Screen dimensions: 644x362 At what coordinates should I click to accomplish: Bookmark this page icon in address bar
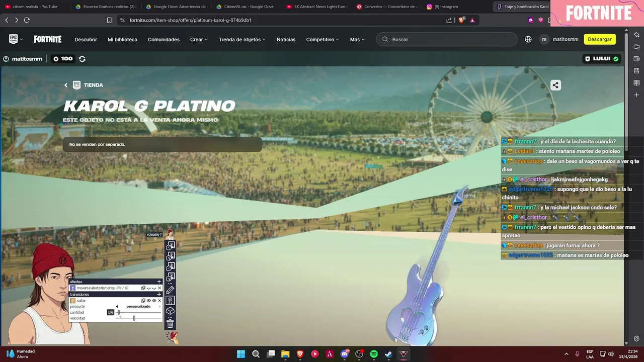109,20
